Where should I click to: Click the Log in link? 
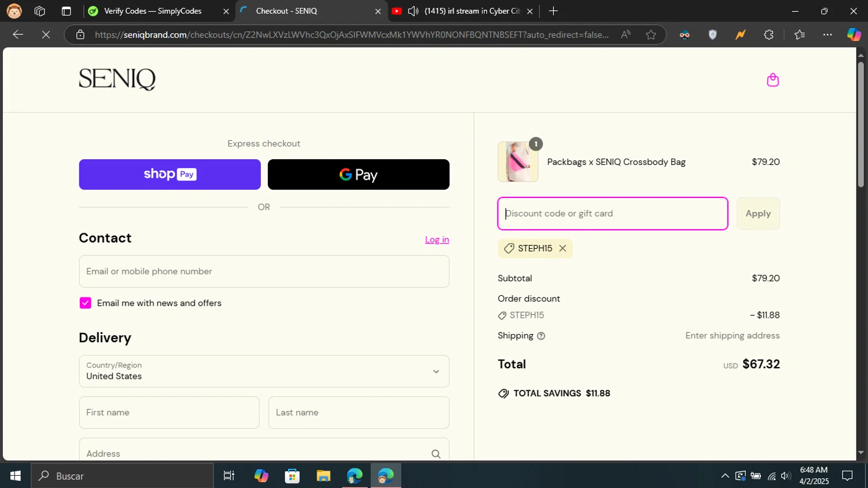click(x=437, y=240)
